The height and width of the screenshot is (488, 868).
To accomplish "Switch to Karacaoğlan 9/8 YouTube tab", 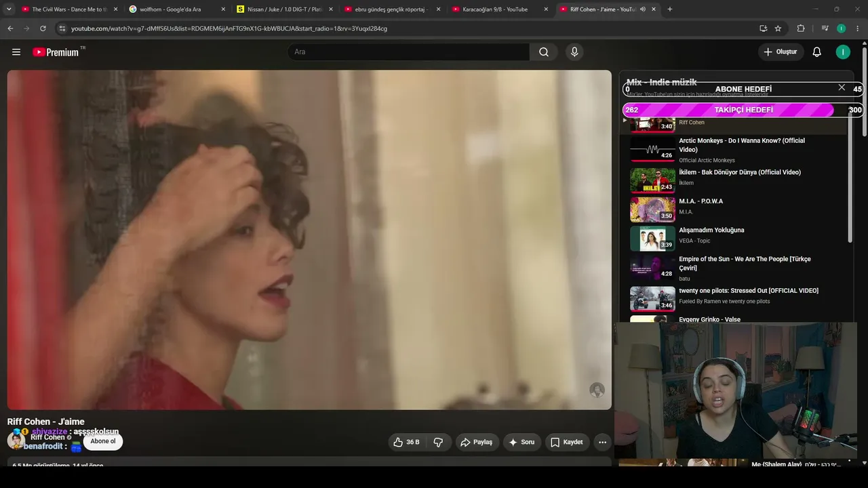I will (500, 9).
